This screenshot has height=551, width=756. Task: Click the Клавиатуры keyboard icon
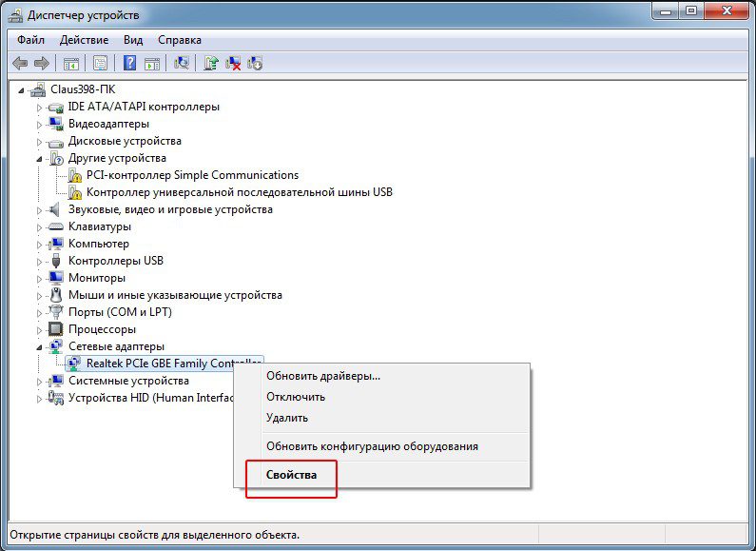[x=56, y=226]
